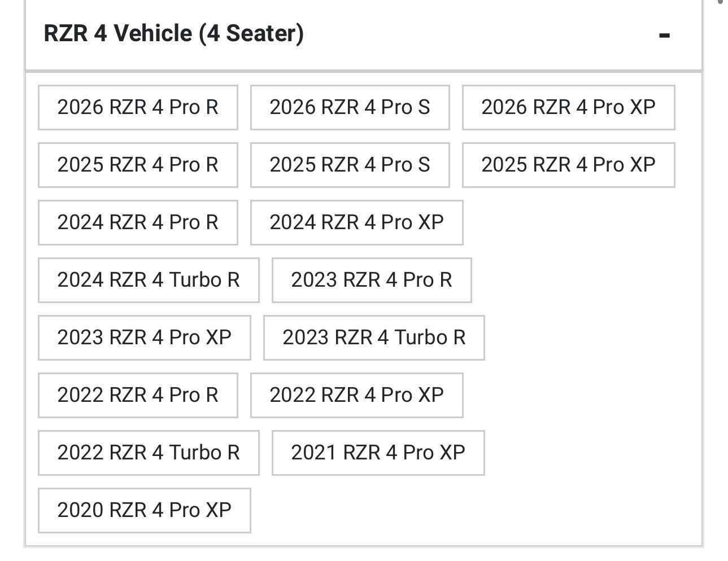728x561 pixels.
Task: Select 2023 RZR 4 Pro R
Action: point(371,280)
